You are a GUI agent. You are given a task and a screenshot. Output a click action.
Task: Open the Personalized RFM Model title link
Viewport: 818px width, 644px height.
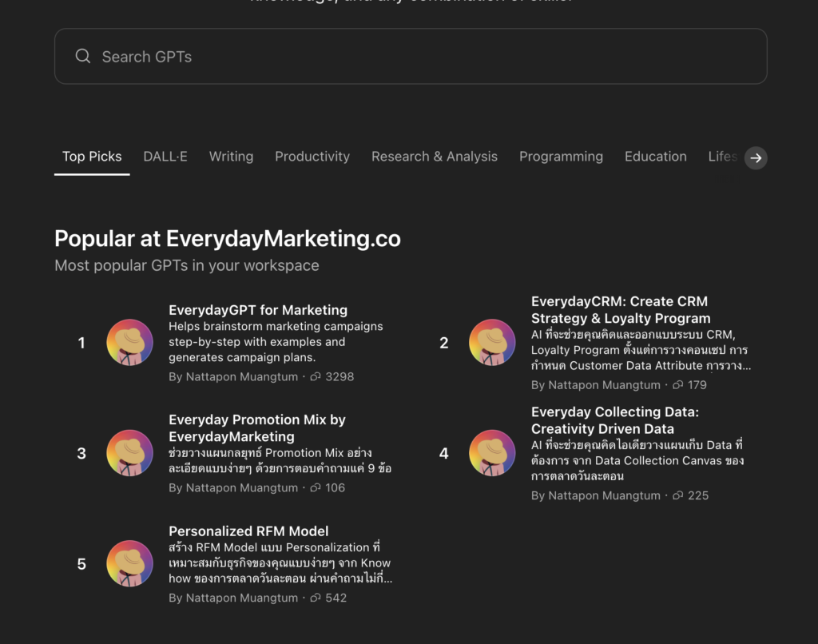pyautogui.click(x=248, y=531)
